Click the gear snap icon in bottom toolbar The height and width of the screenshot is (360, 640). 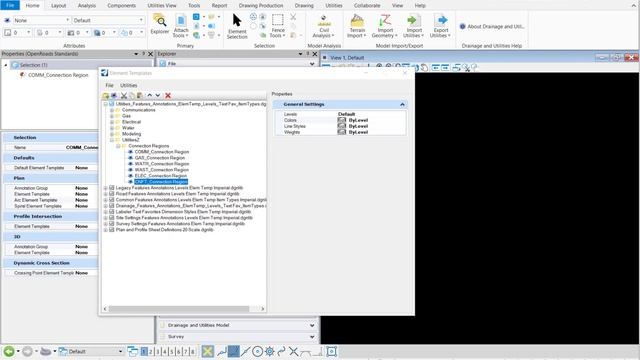point(269,351)
